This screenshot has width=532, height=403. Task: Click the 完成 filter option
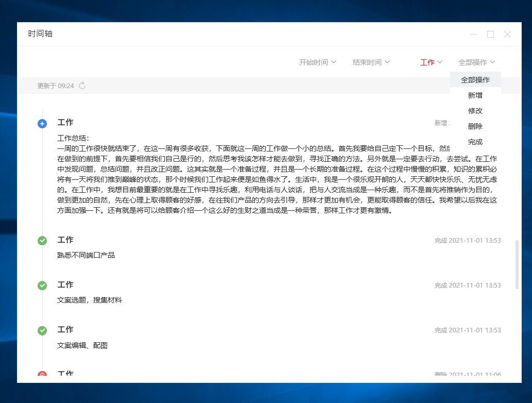pyautogui.click(x=474, y=141)
